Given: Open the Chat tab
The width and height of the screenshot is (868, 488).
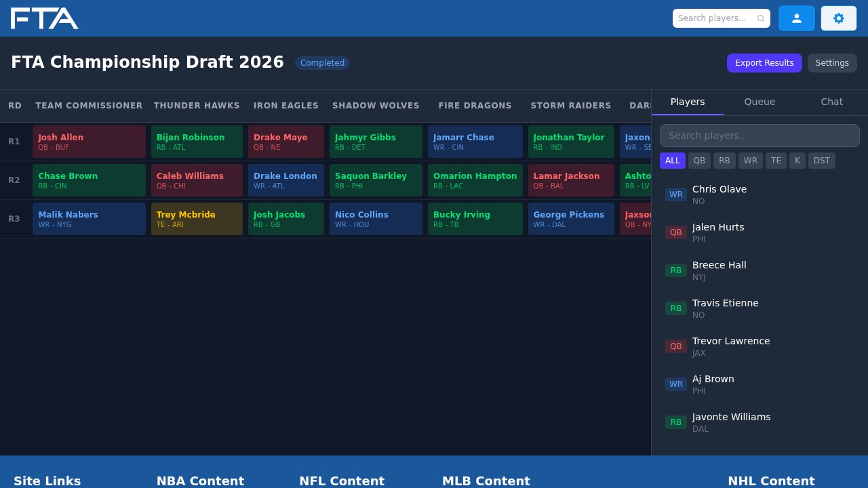Looking at the screenshot, I should pos(831,102).
